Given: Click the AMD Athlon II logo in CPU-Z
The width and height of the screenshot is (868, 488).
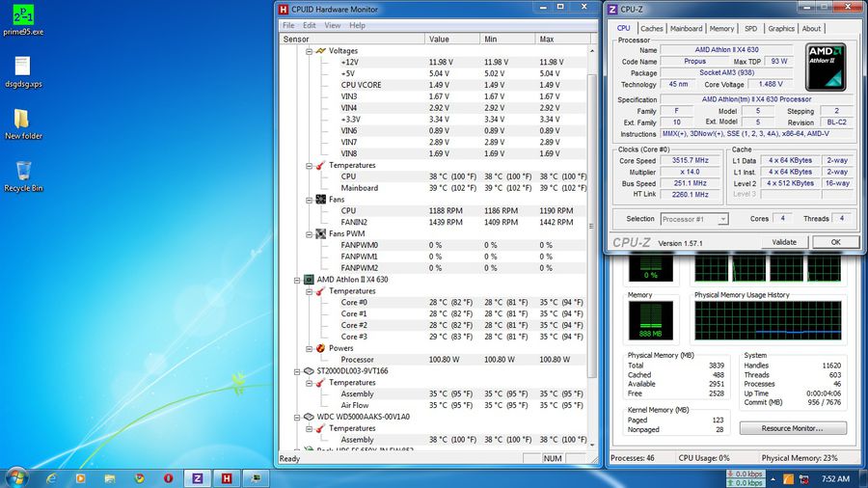Looking at the screenshot, I should (x=826, y=67).
